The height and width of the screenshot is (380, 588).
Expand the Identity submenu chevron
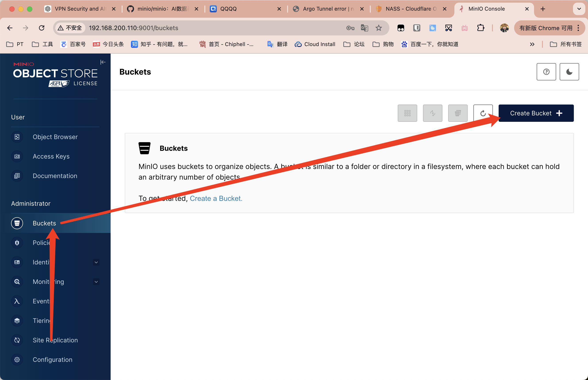[96, 262]
